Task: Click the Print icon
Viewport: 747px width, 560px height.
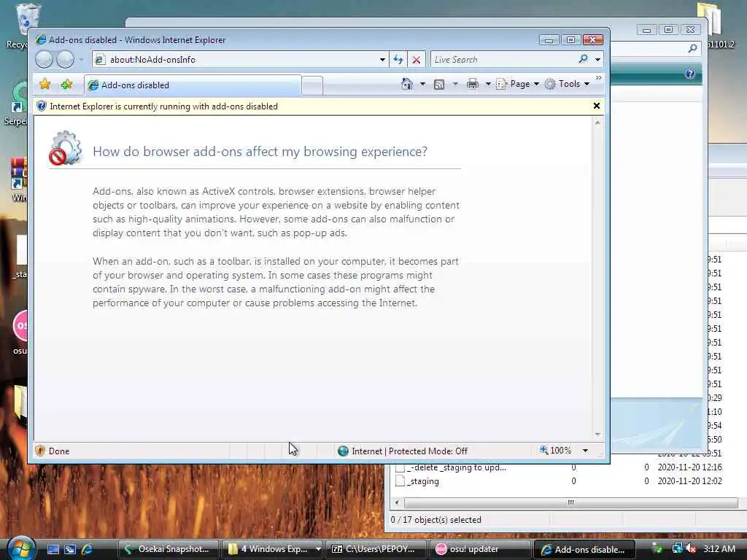Action: pyautogui.click(x=472, y=85)
